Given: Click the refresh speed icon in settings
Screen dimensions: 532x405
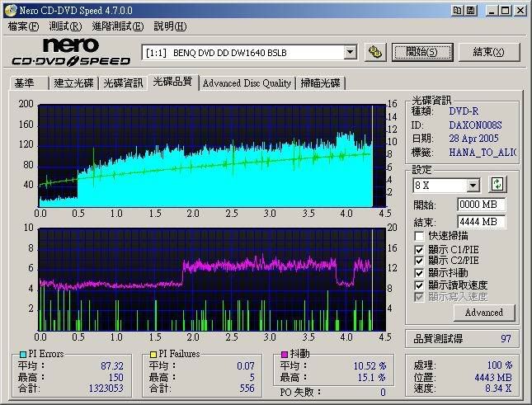Looking at the screenshot, I should [497, 185].
